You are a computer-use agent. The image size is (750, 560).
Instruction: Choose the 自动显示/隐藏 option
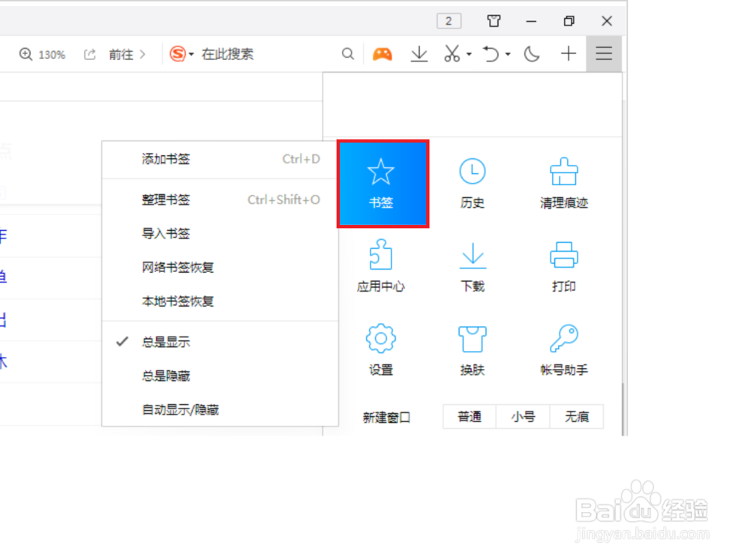(x=220, y=409)
